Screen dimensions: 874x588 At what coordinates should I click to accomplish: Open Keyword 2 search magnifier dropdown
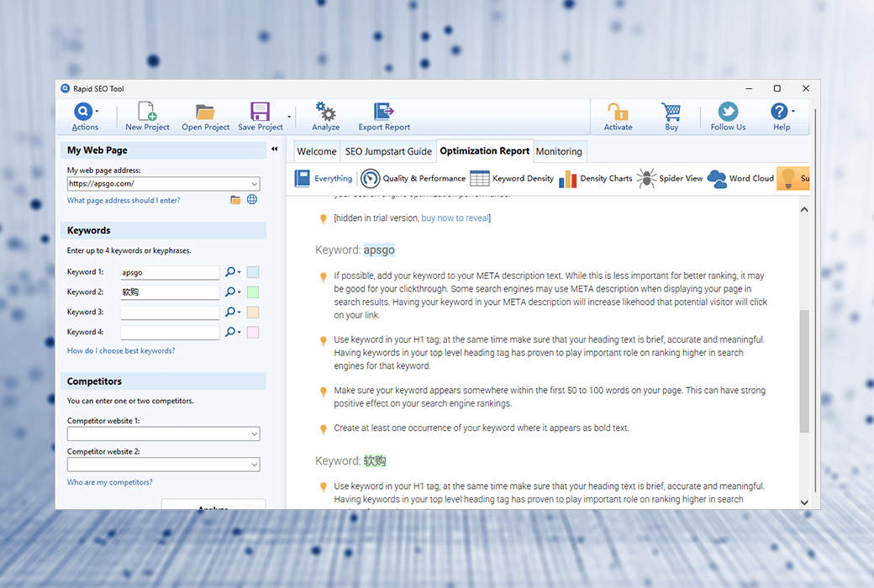(x=233, y=292)
